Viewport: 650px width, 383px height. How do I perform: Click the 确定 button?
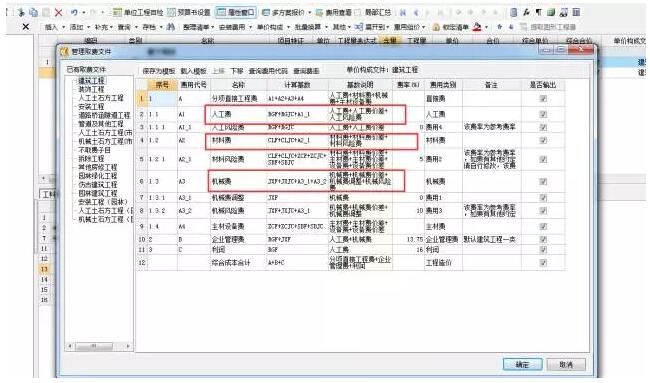click(x=522, y=364)
